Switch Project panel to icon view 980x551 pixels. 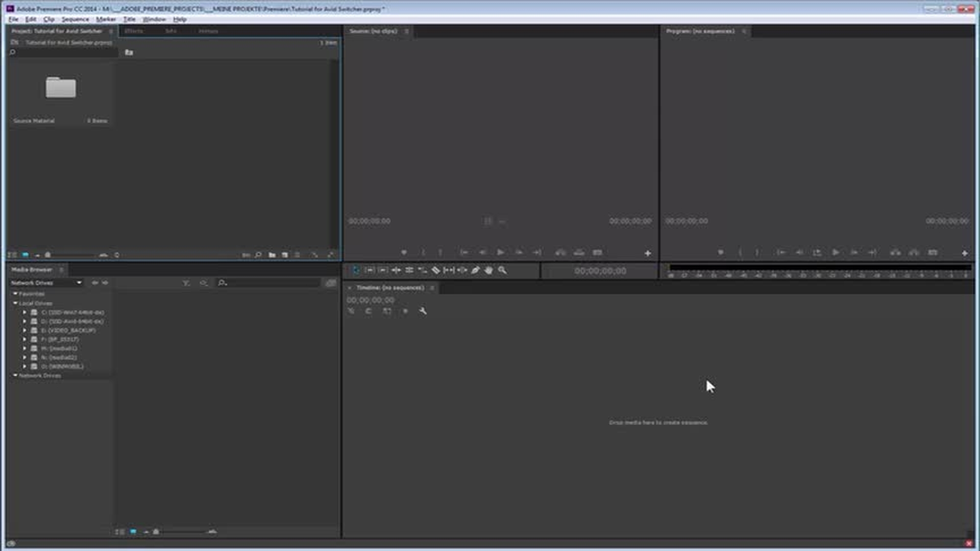pos(25,255)
